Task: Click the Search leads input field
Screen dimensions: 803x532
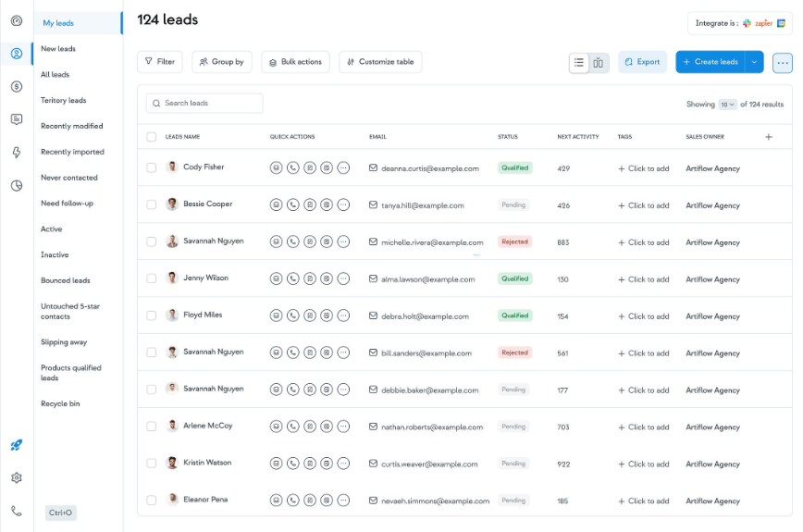Action: point(204,104)
